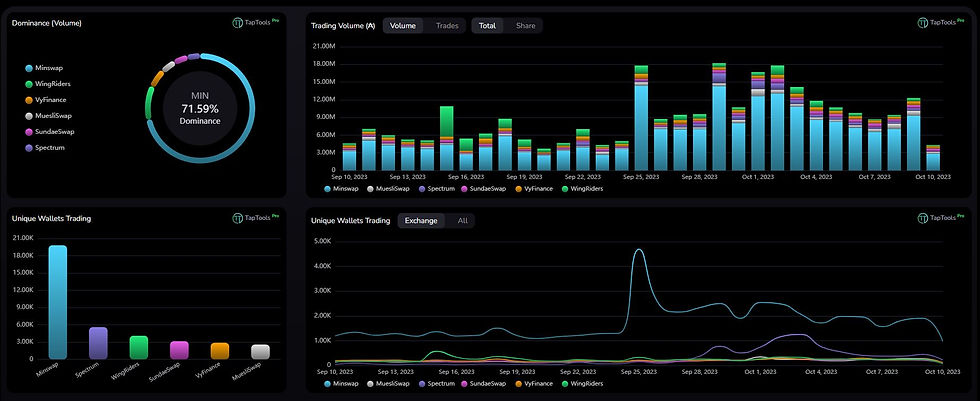Screen dimensions: 980x401
Task: Click the green WingRiders donut segment
Action: 149,103
